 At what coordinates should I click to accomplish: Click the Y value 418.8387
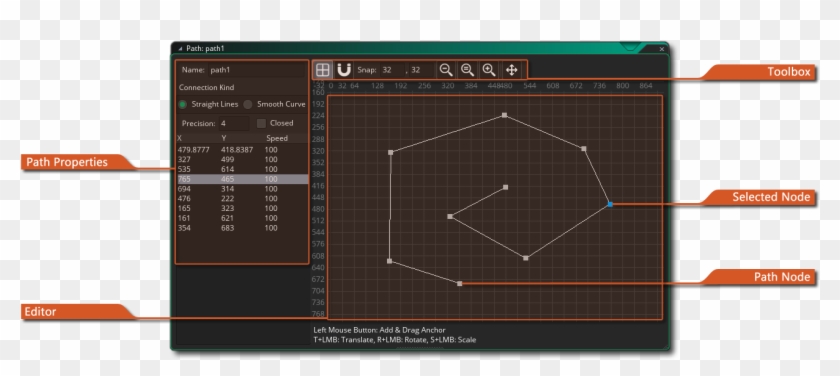coord(237,150)
